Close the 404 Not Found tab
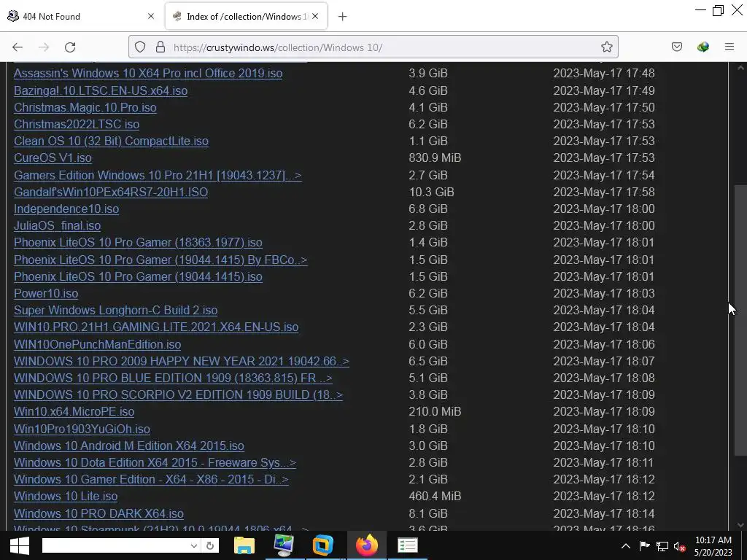 point(151,16)
